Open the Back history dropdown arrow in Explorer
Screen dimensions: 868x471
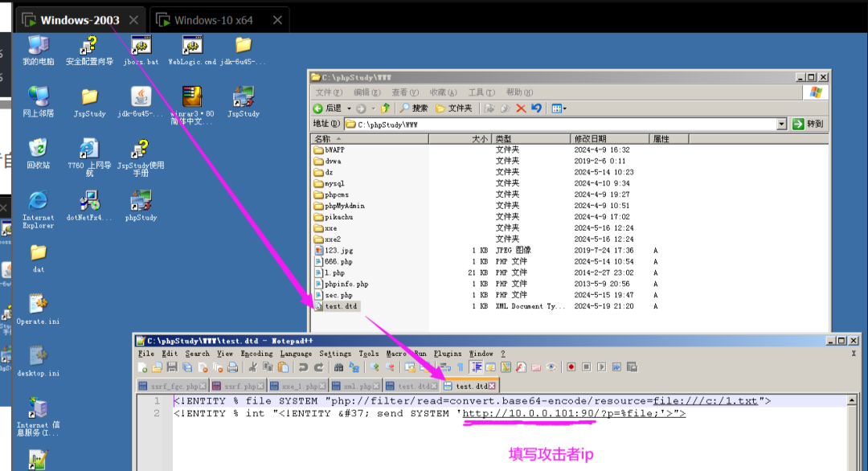point(349,109)
